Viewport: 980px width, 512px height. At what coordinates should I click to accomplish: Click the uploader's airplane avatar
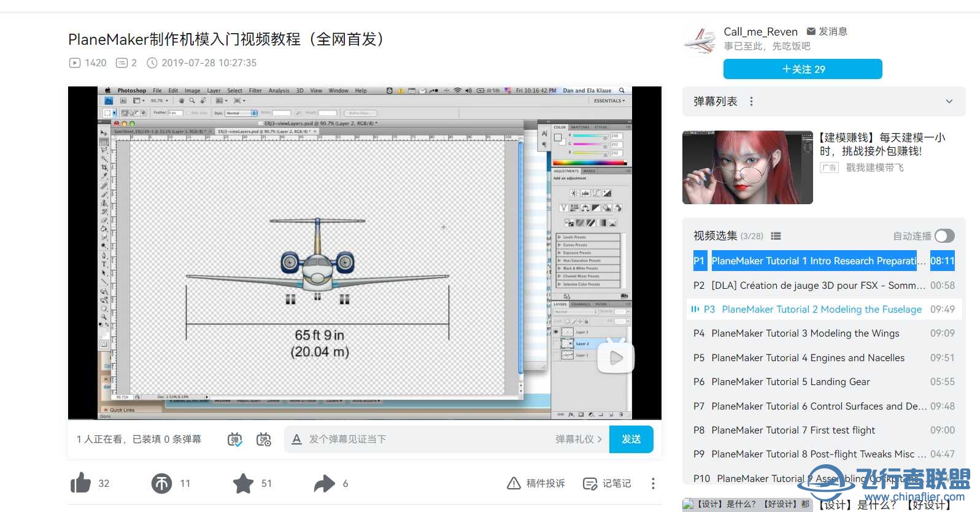point(700,41)
